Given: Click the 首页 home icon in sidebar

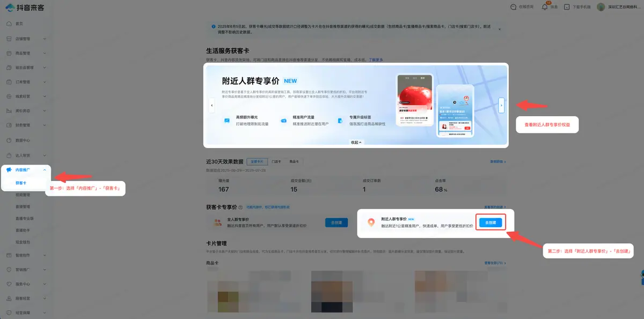Looking at the screenshot, I should point(9,24).
